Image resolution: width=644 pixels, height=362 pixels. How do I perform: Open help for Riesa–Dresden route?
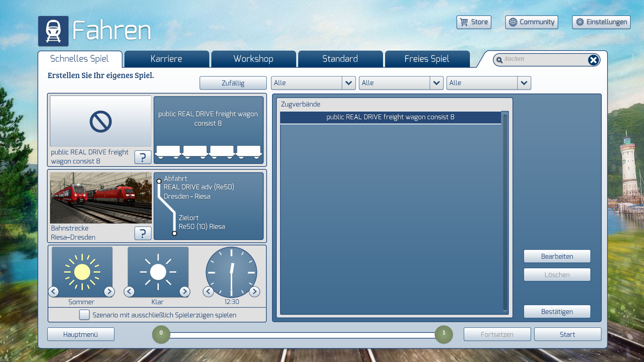tap(143, 233)
